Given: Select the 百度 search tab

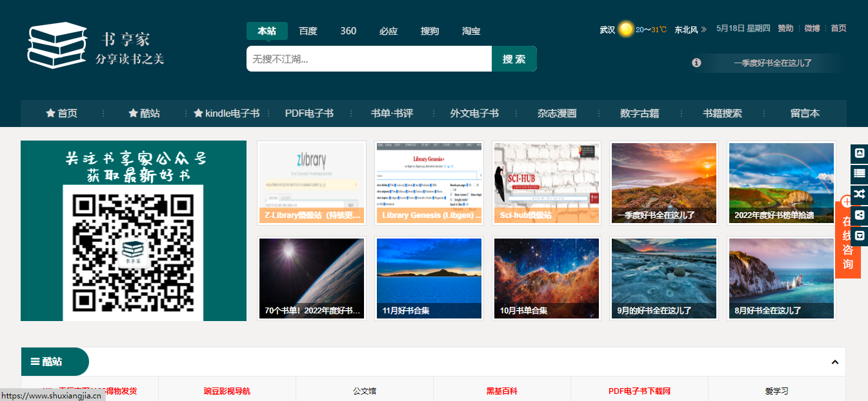Looking at the screenshot, I should pyautogui.click(x=308, y=31).
